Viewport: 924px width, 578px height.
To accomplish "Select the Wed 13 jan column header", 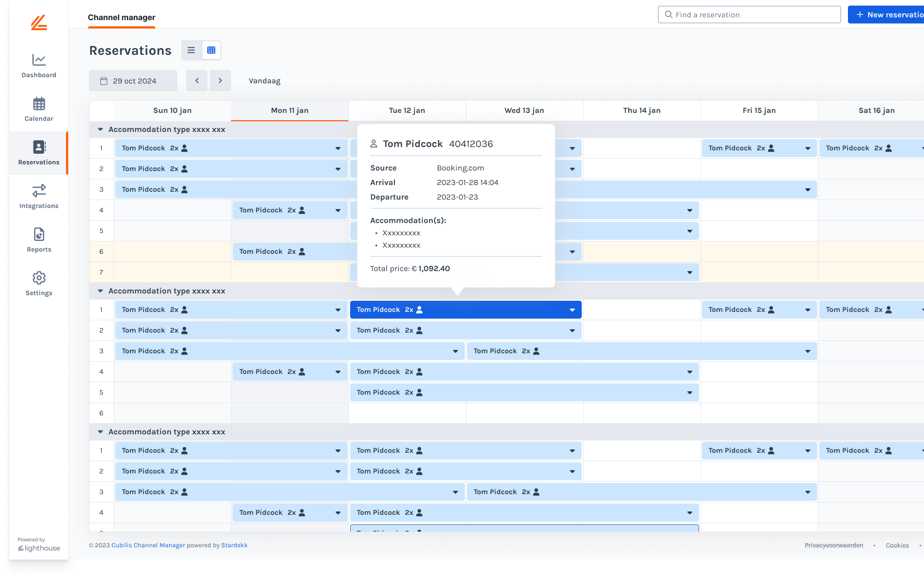I will point(525,111).
